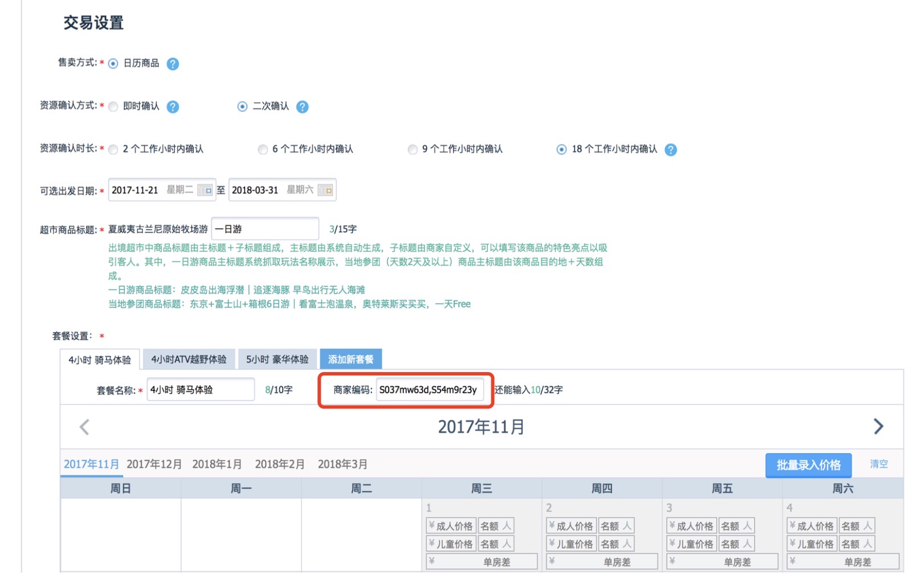
Task: Click help icon beside 即时确认
Action: [173, 107]
